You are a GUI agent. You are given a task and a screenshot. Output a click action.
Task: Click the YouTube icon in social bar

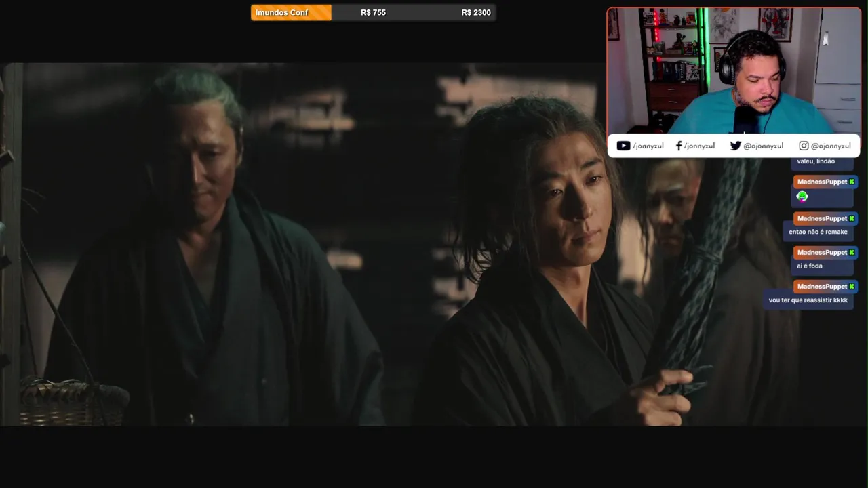tap(623, 146)
